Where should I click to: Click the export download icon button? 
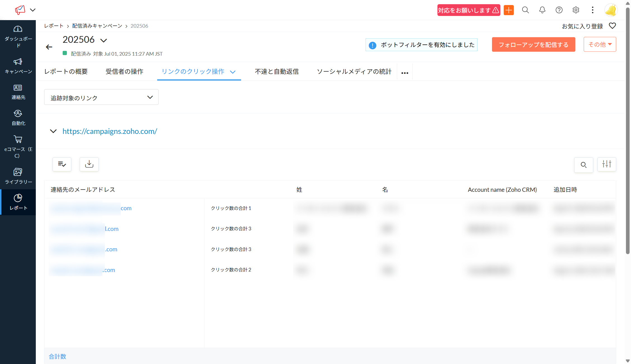[x=89, y=164]
